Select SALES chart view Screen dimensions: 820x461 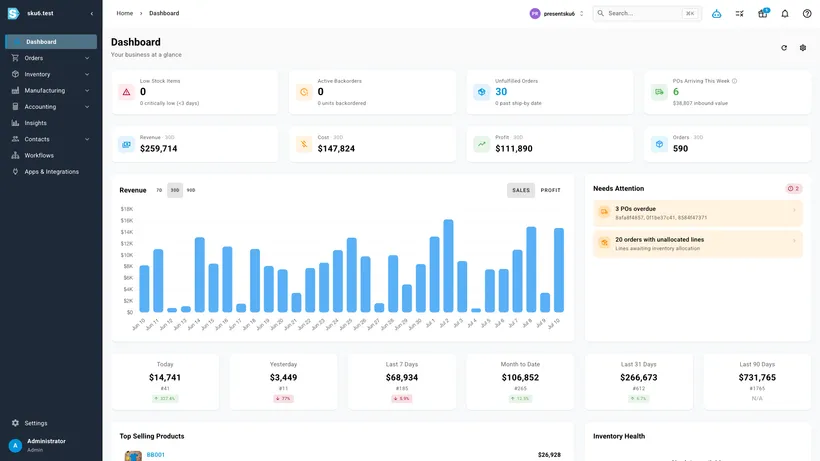(521, 190)
